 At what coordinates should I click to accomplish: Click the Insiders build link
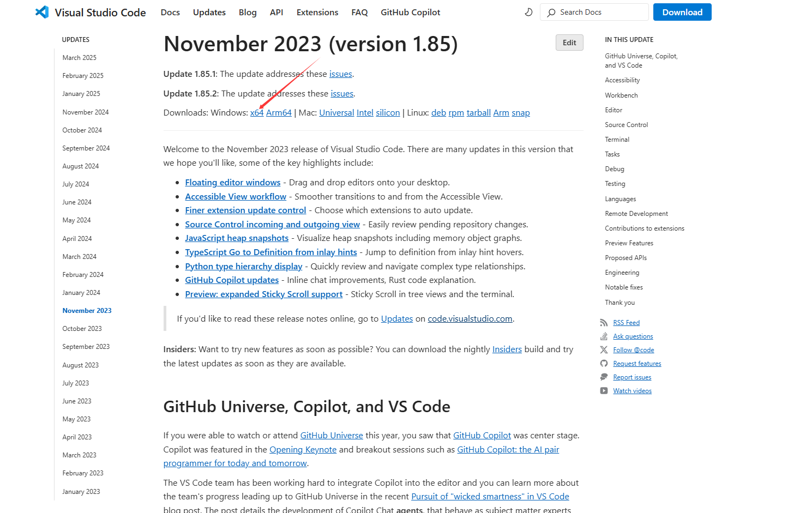pyautogui.click(x=507, y=349)
